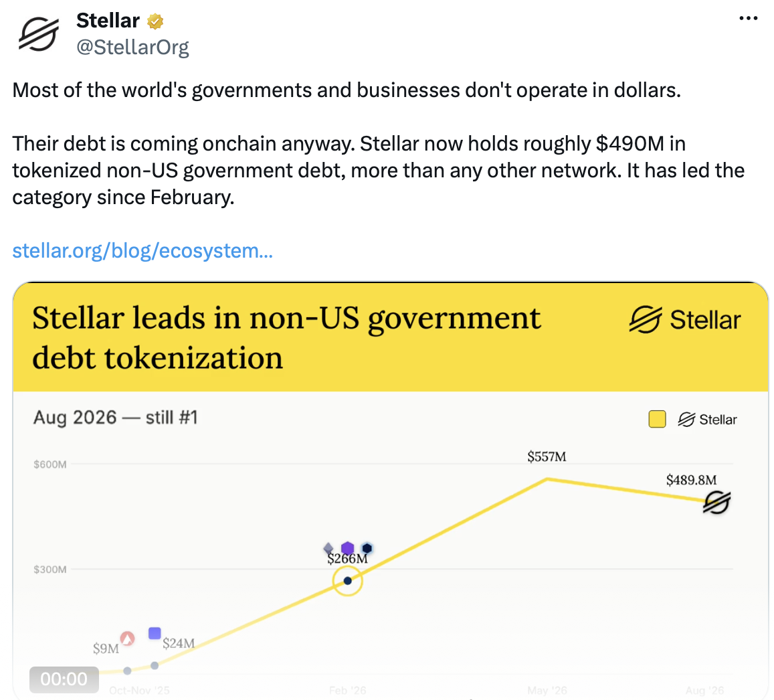Viewport: 774px width, 700px height.
Task: Click the gold verified badge beside Stellar
Action: point(155,21)
